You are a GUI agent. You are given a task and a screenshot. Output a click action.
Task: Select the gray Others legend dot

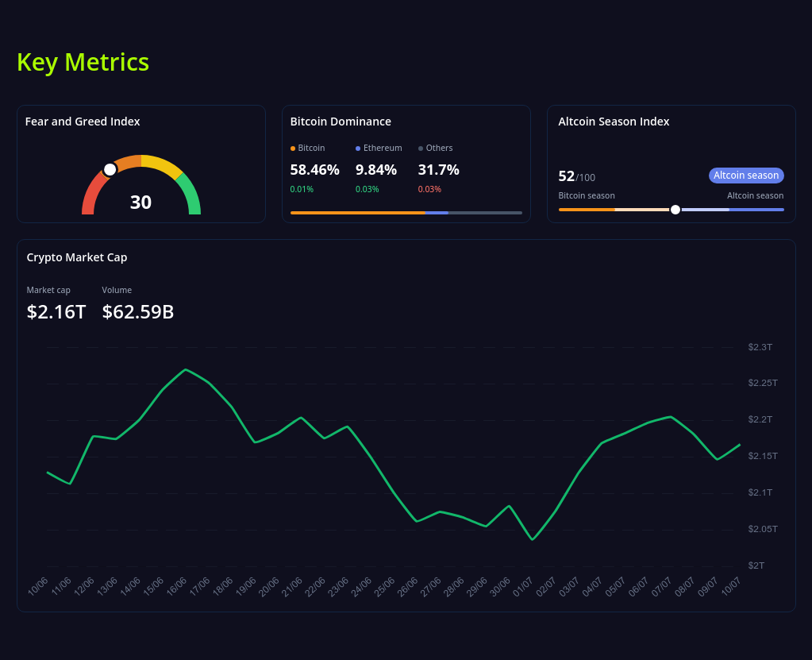tap(421, 149)
